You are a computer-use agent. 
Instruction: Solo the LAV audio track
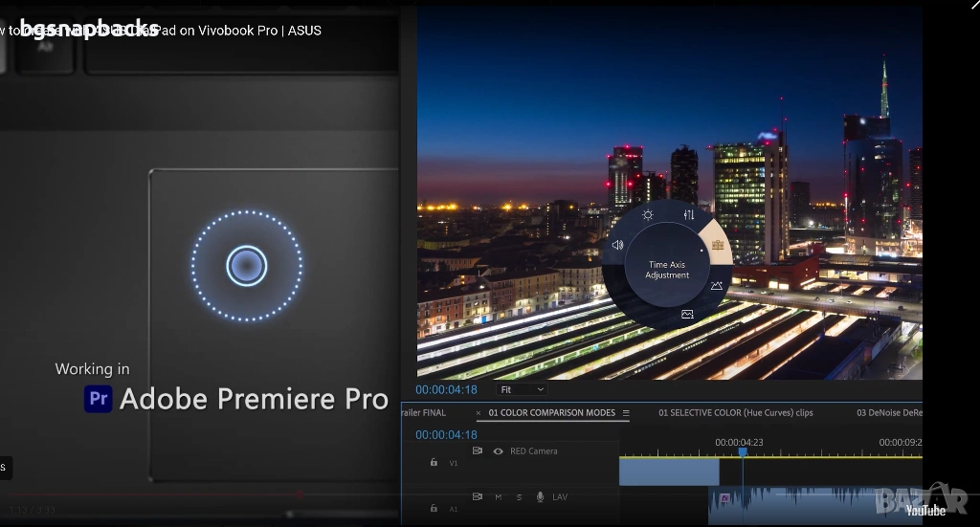519,497
